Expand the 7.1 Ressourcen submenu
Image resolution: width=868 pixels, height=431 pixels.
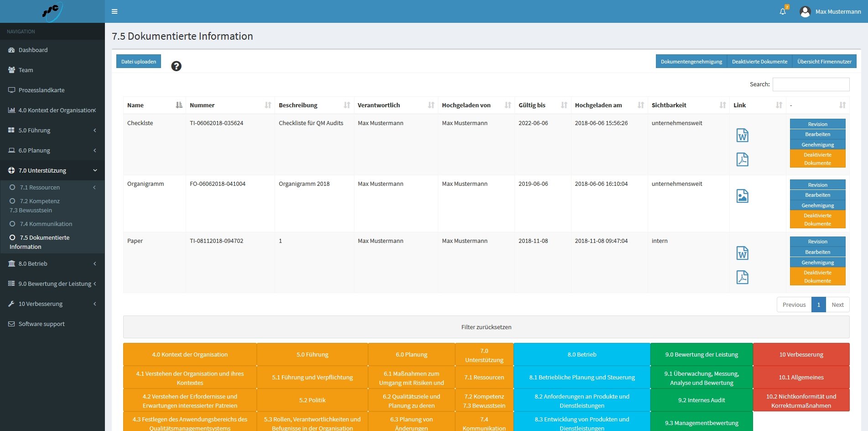(52, 187)
